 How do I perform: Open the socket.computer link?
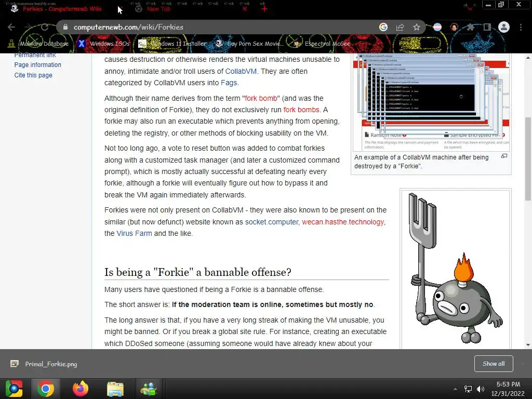point(271,222)
